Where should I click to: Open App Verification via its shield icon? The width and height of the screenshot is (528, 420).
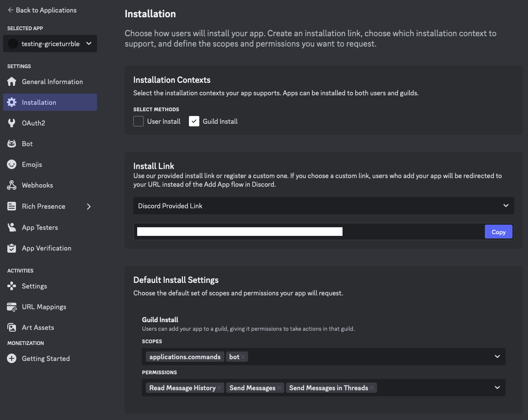[x=12, y=248]
